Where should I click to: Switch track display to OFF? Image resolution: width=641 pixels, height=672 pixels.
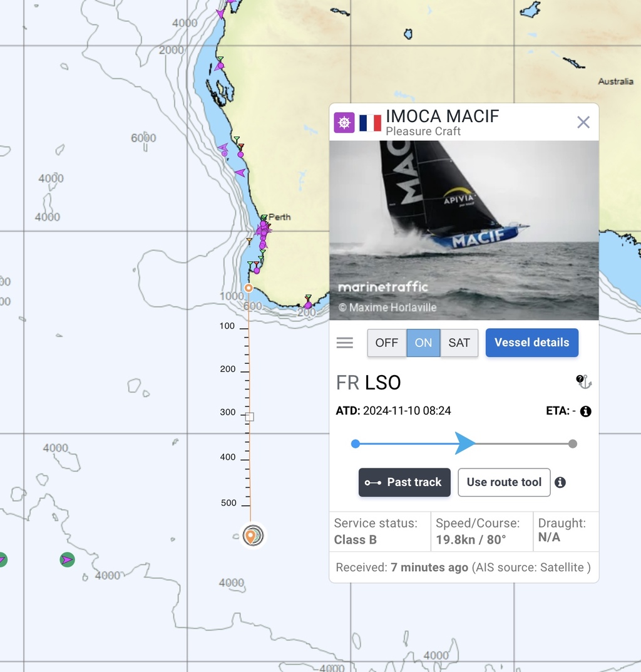coord(387,343)
